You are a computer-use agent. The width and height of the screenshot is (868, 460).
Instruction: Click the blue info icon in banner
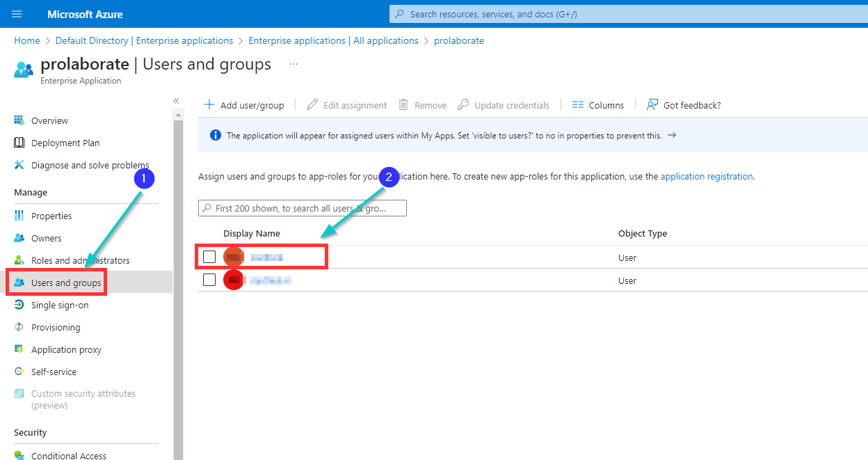pos(216,135)
